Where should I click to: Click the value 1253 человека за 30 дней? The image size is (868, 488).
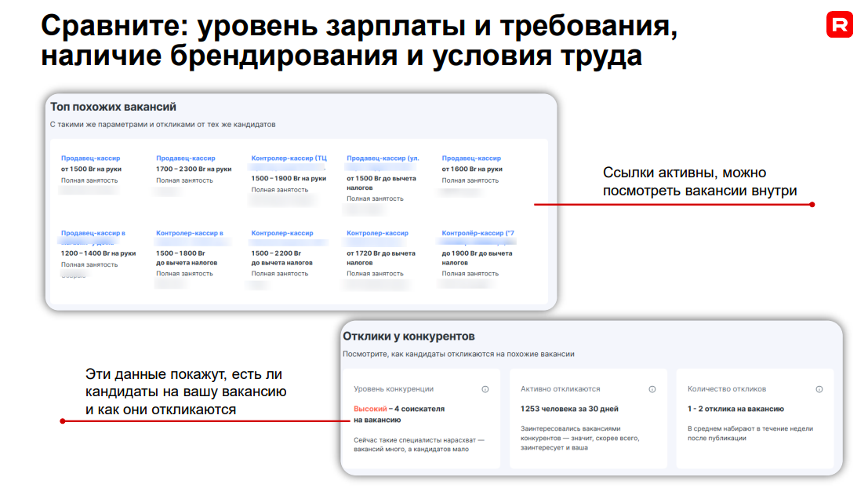[569, 409]
